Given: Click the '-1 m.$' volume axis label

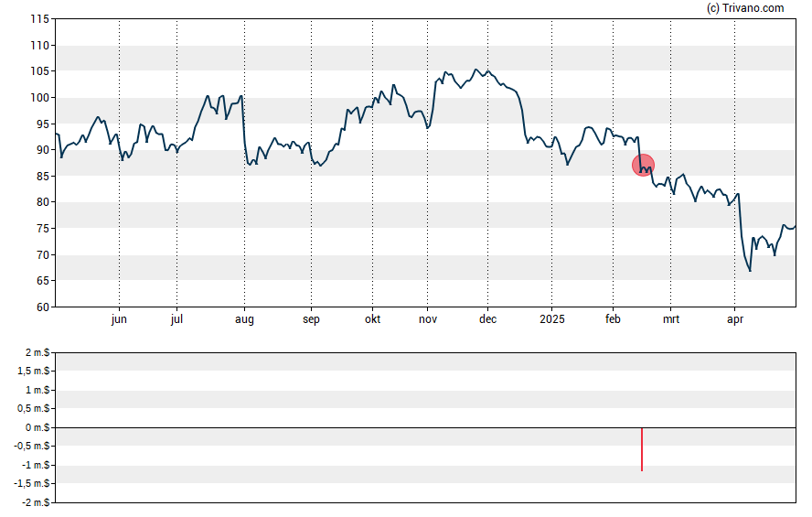Looking at the screenshot, I should (36, 465).
